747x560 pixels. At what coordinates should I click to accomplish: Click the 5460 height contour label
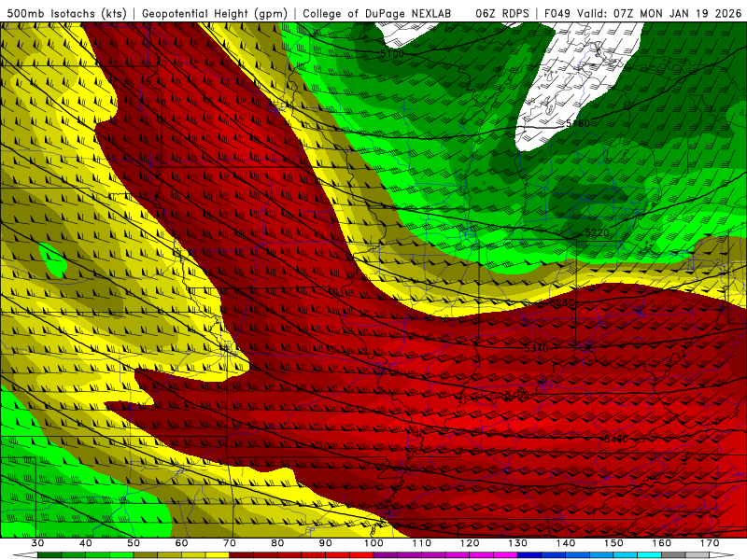point(616,439)
